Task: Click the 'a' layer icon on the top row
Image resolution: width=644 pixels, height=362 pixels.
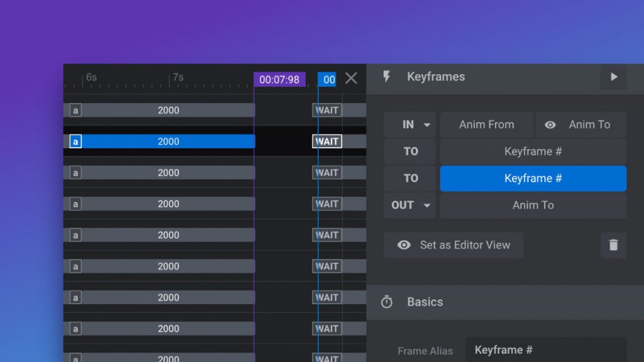Action: tap(75, 110)
